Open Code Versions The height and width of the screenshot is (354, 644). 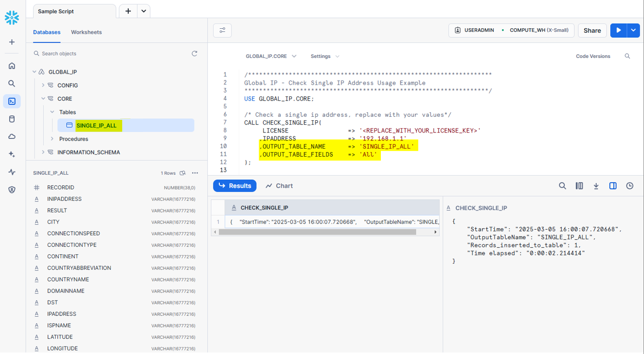click(x=593, y=56)
